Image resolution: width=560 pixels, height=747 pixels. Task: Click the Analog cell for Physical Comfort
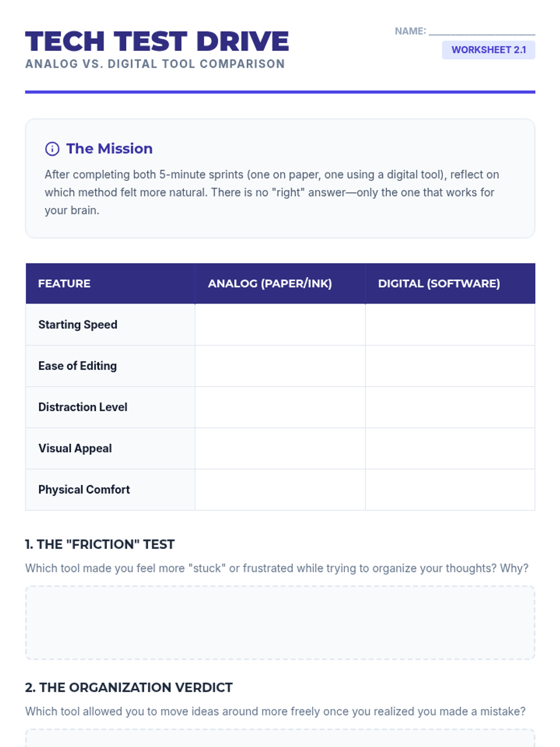click(280, 489)
